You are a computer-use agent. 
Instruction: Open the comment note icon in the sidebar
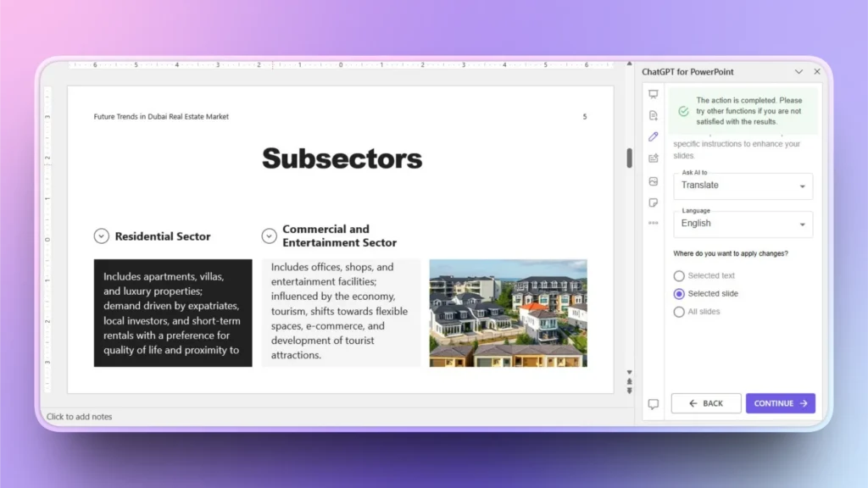[653, 202]
